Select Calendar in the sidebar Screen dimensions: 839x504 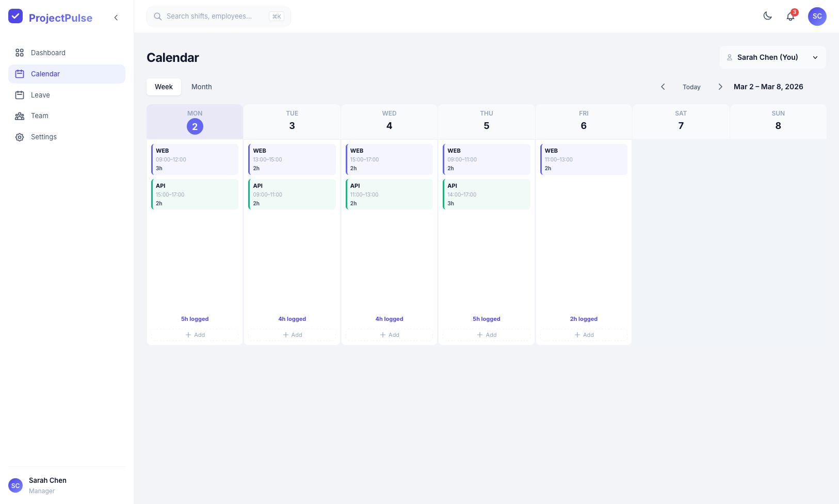pos(45,74)
